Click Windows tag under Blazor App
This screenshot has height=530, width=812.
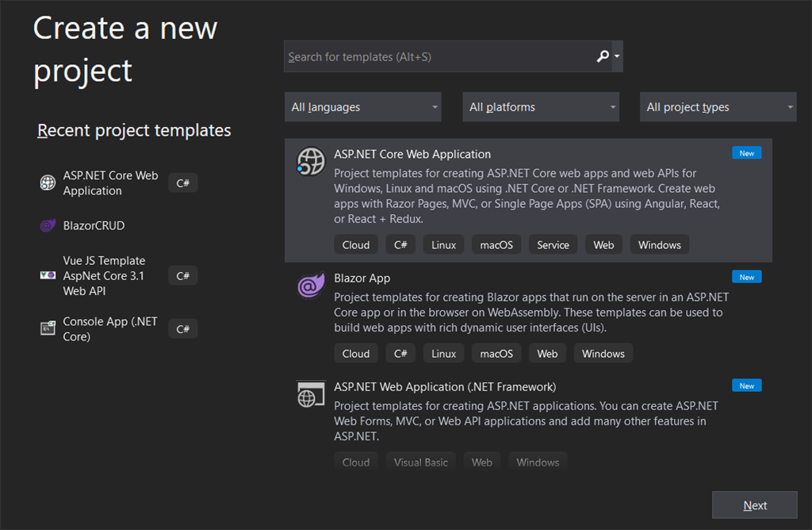click(x=603, y=354)
